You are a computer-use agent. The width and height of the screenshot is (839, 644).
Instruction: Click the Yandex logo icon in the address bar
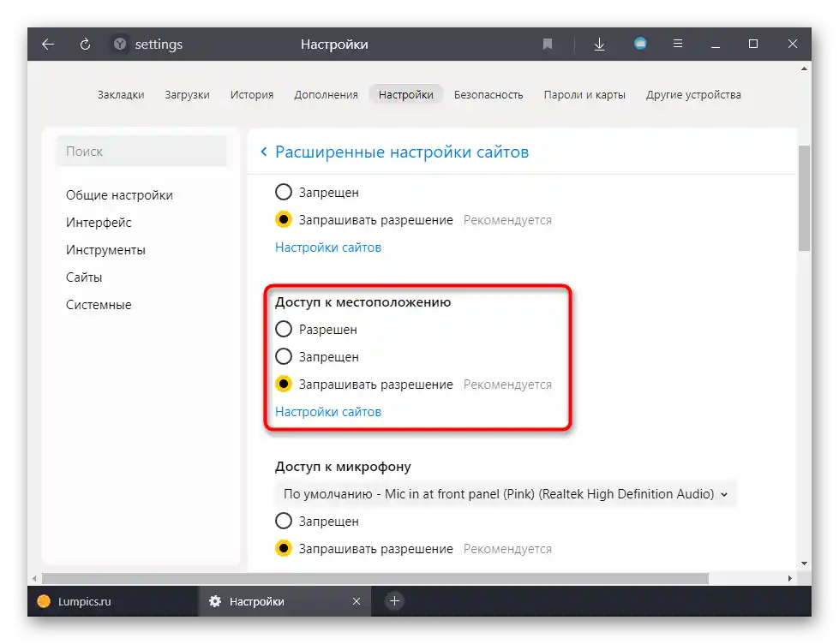click(120, 44)
